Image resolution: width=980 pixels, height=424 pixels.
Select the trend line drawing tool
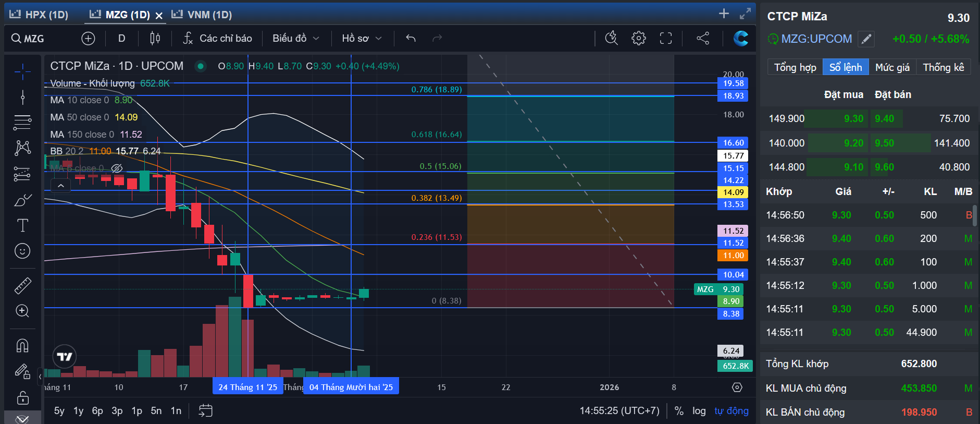[22, 97]
